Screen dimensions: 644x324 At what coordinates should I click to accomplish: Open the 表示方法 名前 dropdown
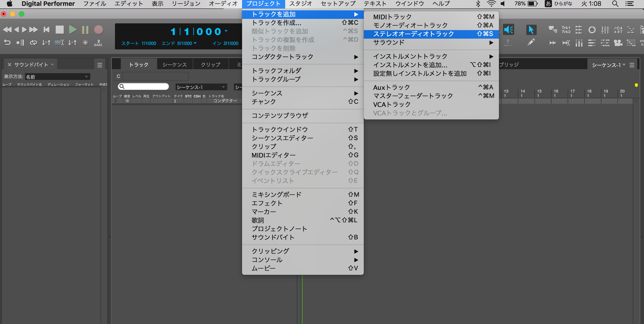pos(57,77)
